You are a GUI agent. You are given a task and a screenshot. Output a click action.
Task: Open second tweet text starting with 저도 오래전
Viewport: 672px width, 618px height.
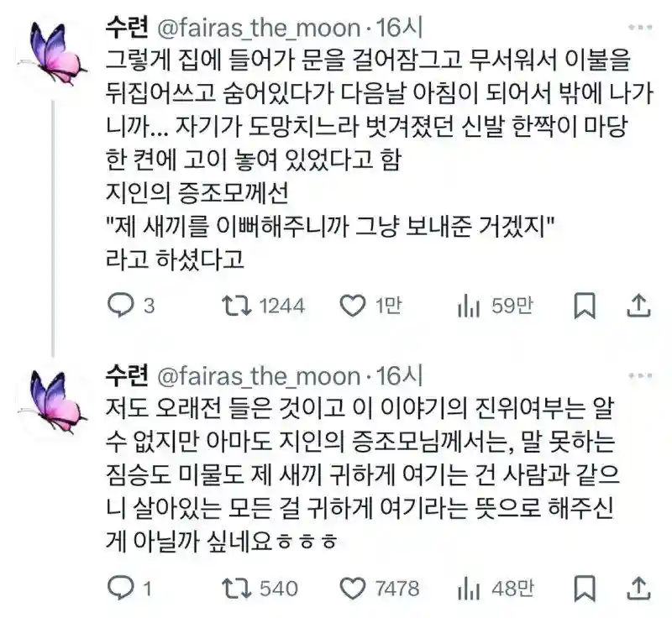coord(361,471)
